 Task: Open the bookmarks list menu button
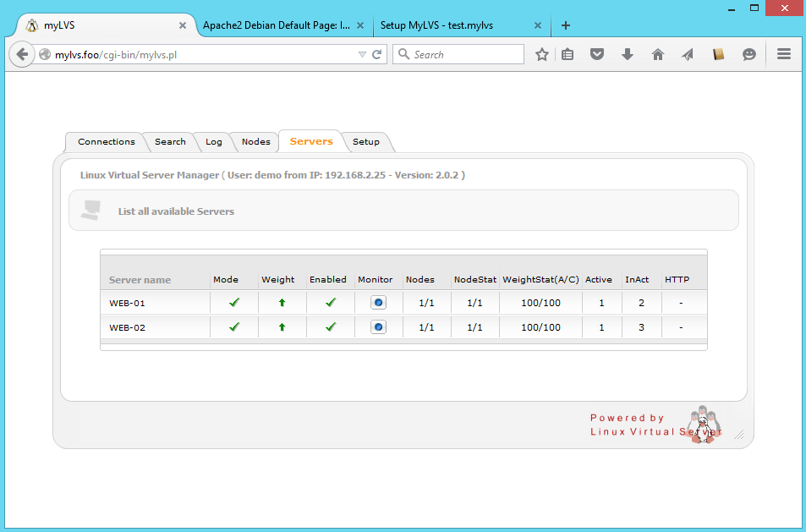coord(567,54)
